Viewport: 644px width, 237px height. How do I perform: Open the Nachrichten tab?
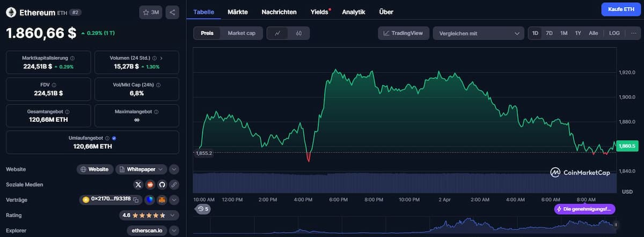tap(279, 12)
